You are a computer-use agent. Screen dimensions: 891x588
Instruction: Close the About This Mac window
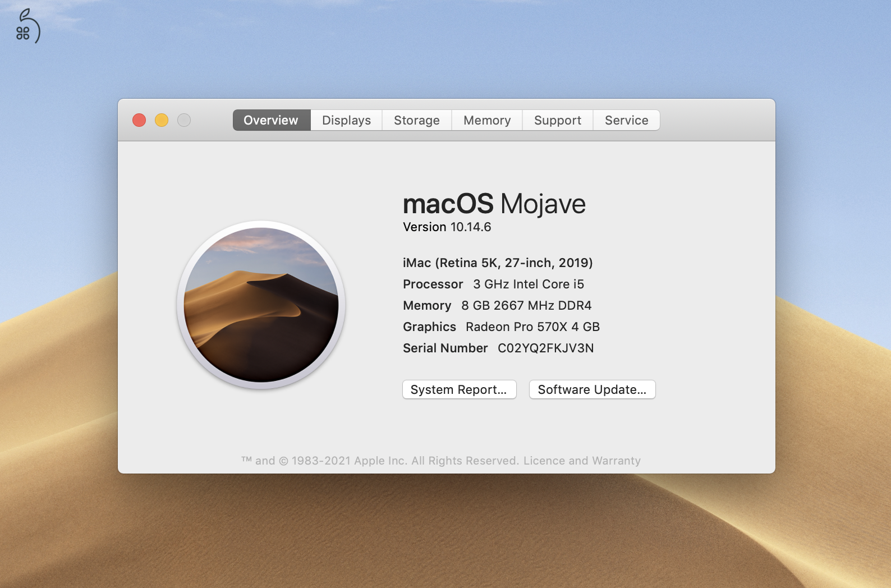139,120
